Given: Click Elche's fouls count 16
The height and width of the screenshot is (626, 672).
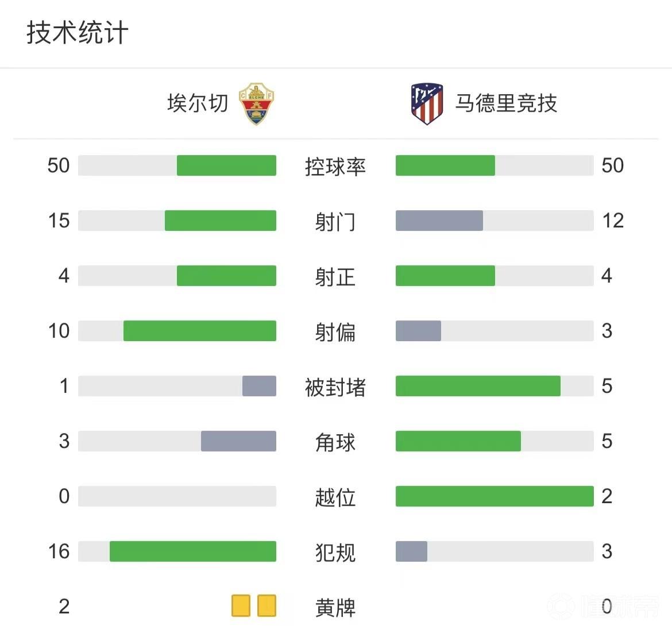Looking at the screenshot, I should tap(59, 551).
